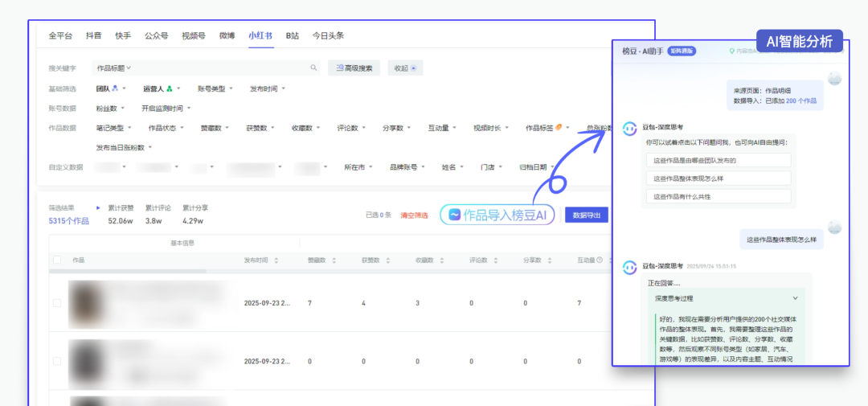Open the 品牌账号 filter dropdown
This screenshot has width=868, height=406.
(x=407, y=166)
